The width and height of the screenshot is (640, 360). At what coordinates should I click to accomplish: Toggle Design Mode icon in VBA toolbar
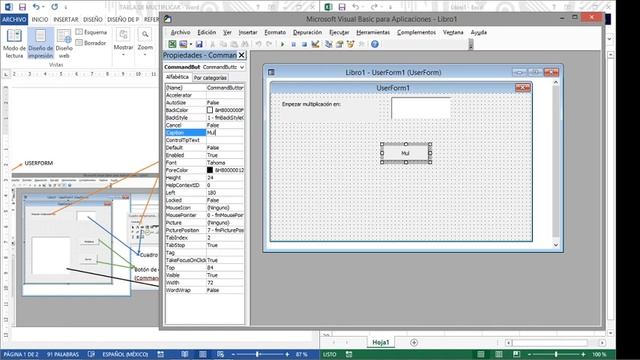click(x=315, y=44)
